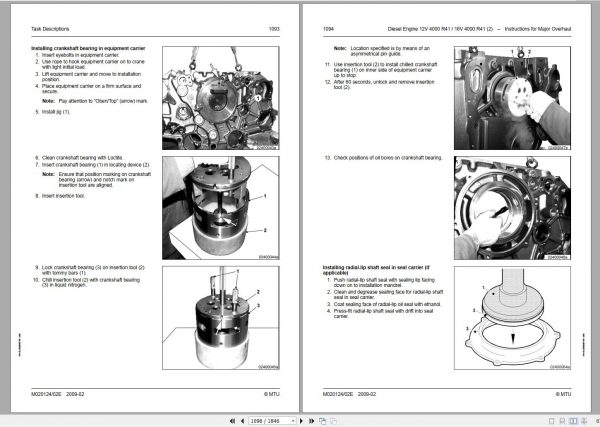Switch to single page view
600x427 pixels.
pyautogui.click(x=551, y=421)
